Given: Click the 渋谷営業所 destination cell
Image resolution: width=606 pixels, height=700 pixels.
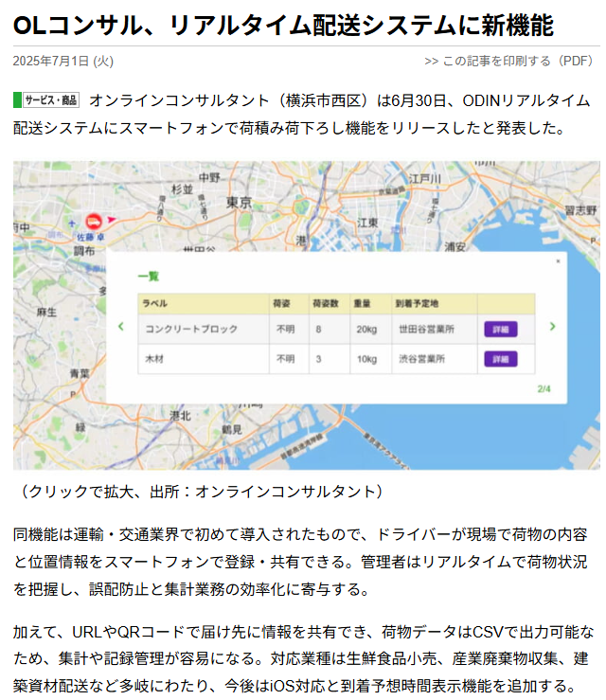Looking at the screenshot, I should pos(435,359).
